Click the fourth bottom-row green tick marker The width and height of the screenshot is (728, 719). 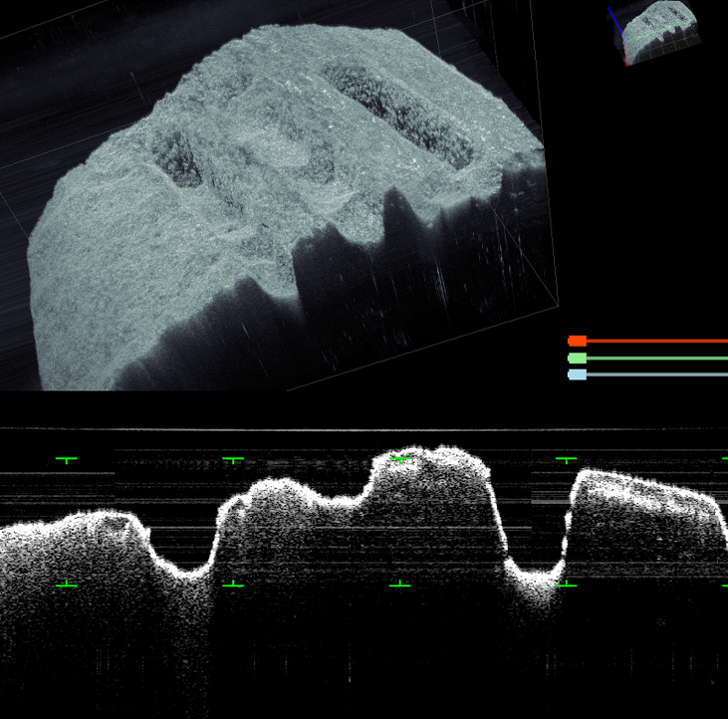(x=566, y=585)
